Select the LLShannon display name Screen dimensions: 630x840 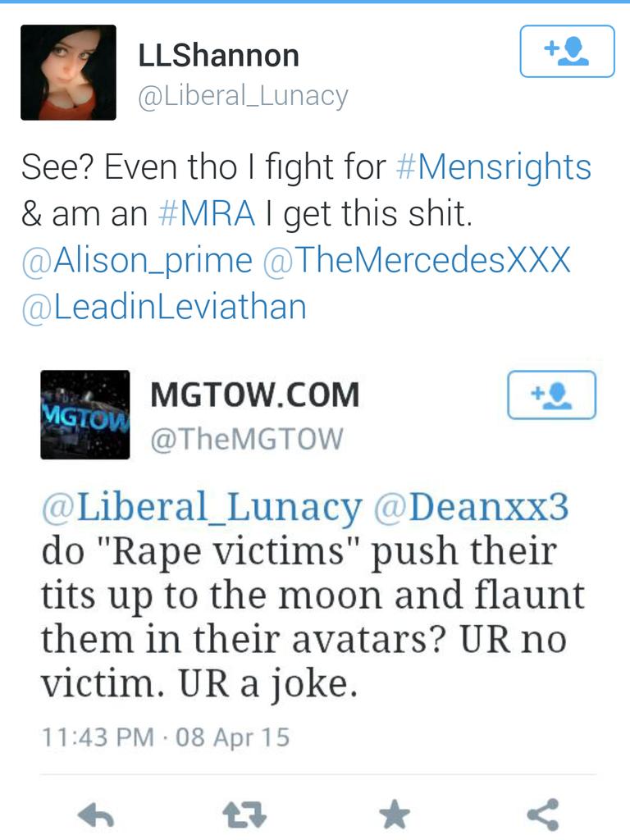pyautogui.click(x=218, y=56)
